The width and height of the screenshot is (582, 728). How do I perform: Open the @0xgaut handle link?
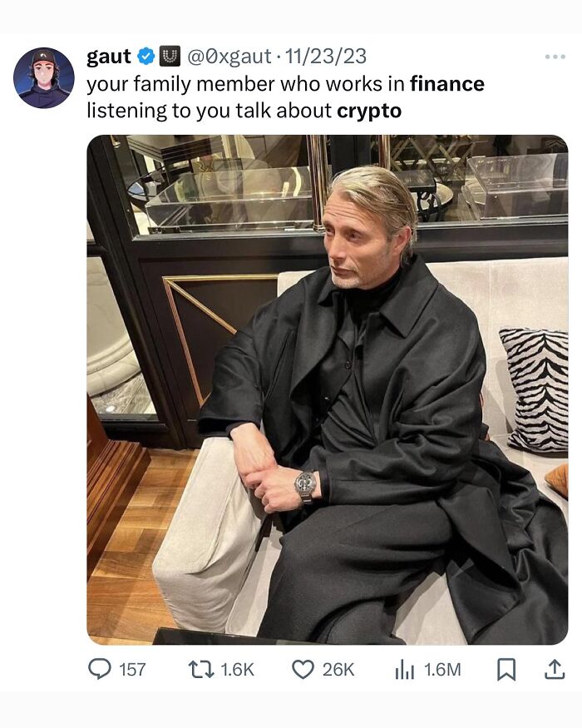229,57
